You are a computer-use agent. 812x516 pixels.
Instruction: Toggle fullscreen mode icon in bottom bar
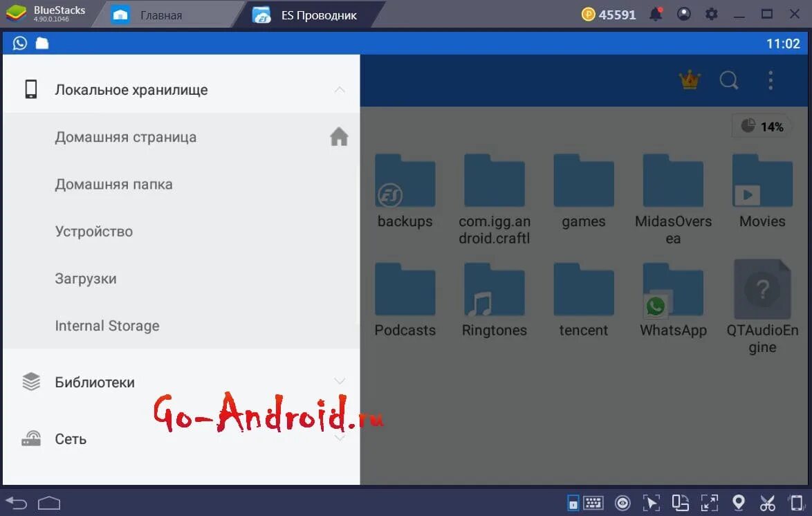point(710,503)
